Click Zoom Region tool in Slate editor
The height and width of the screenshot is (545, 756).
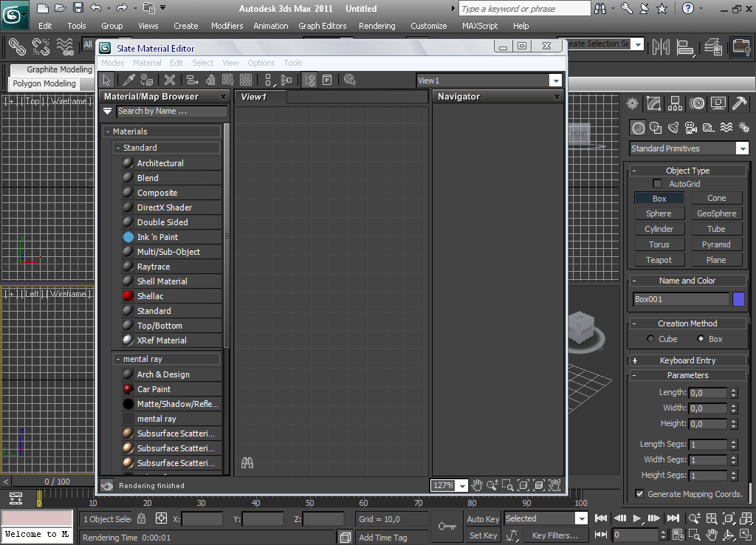coord(508,485)
